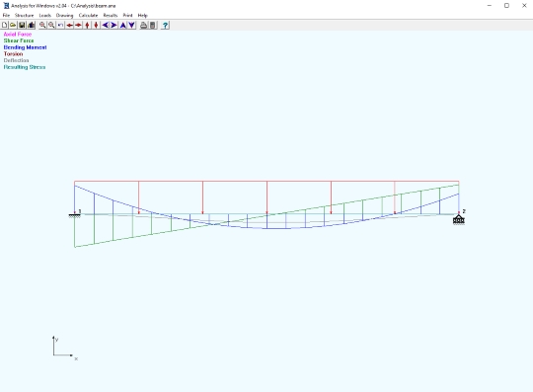Open help with the question mark icon
The height and width of the screenshot is (392, 533).
pos(165,25)
